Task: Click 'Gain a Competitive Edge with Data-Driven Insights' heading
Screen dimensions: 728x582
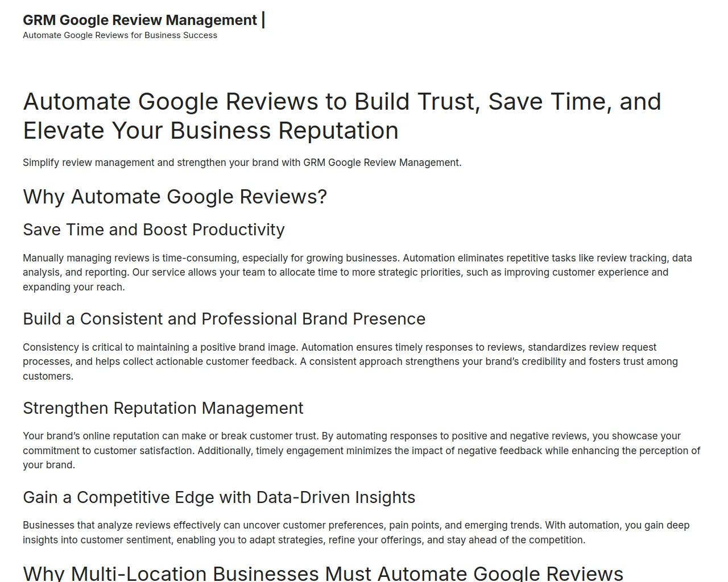Action: 219,497
